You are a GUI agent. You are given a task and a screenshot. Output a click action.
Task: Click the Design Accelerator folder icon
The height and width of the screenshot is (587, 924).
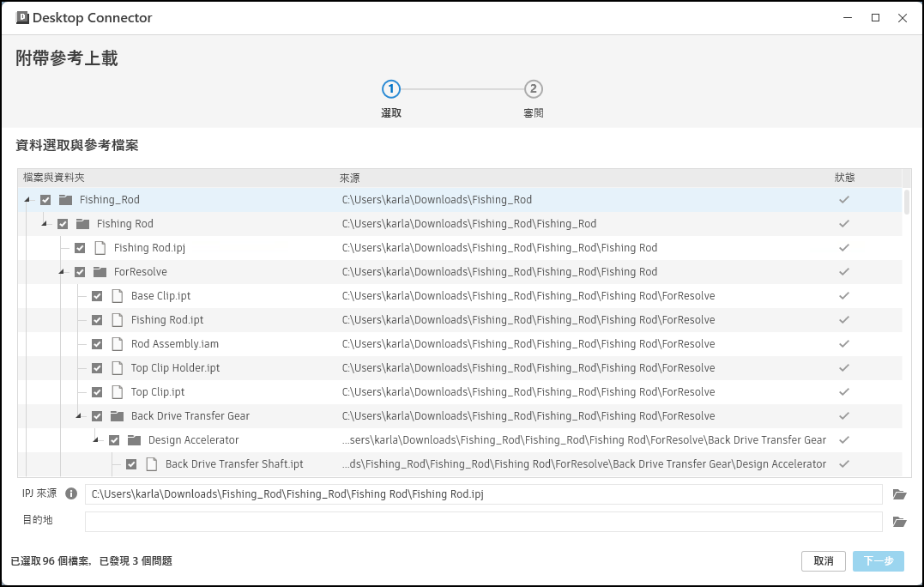coord(134,440)
